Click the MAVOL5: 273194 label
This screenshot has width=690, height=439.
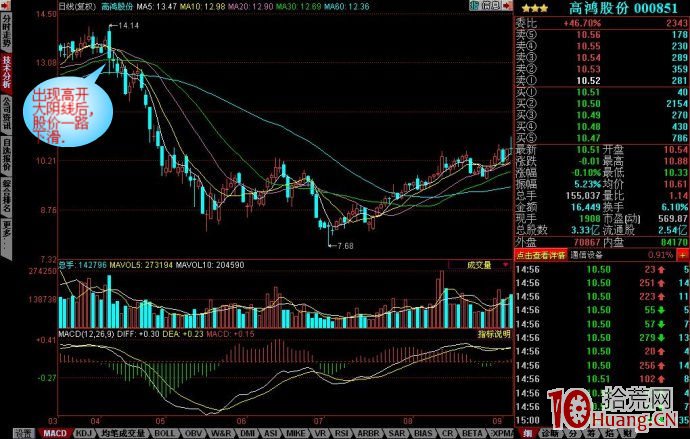pyautogui.click(x=141, y=265)
